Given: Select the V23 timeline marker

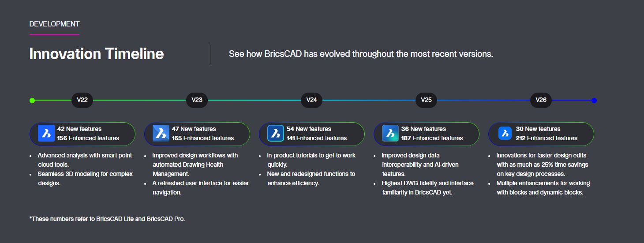Looking at the screenshot, I should pyautogui.click(x=197, y=100).
